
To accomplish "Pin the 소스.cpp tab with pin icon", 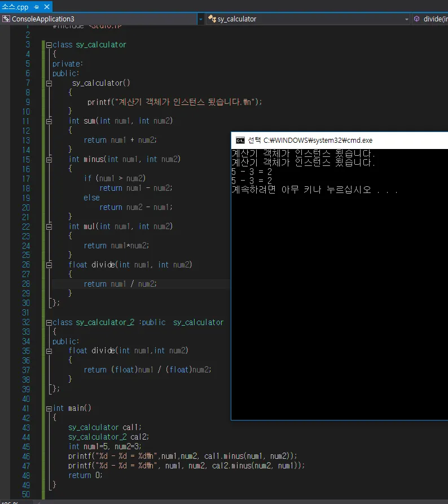I will (x=36, y=7).
